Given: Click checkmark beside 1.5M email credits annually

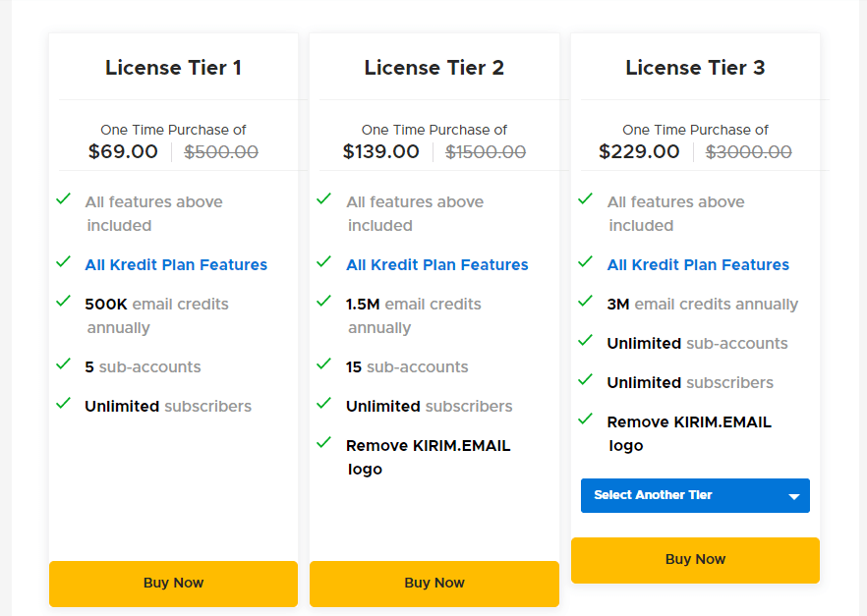Looking at the screenshot, I should coord(324,301).
